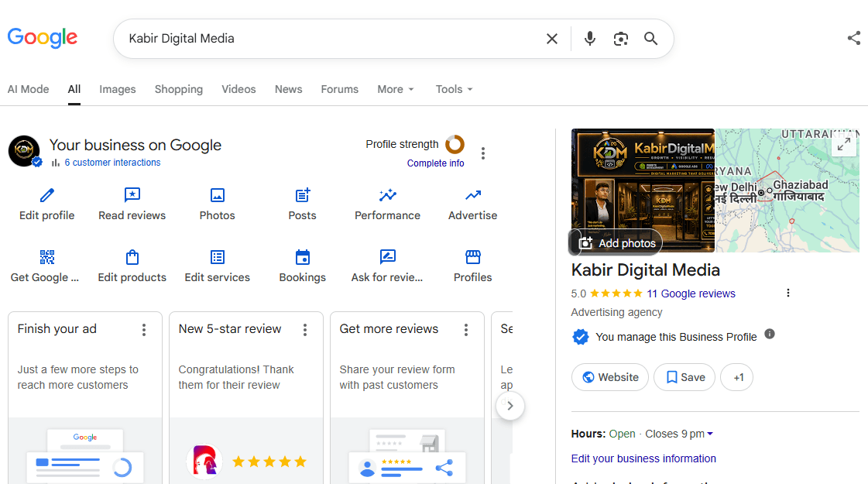The width and height of the screenshot is (868, 484).
Task: Click the Website button
Action: 610,377
